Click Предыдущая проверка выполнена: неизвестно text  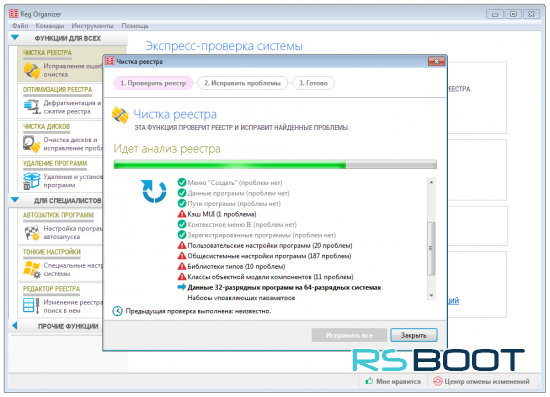click(198, 311)
